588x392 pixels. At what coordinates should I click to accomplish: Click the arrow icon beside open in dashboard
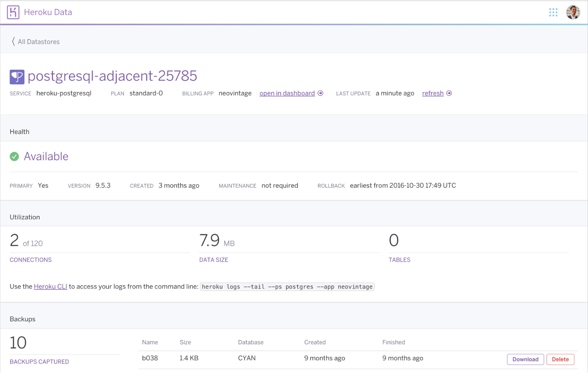point(320,93)
